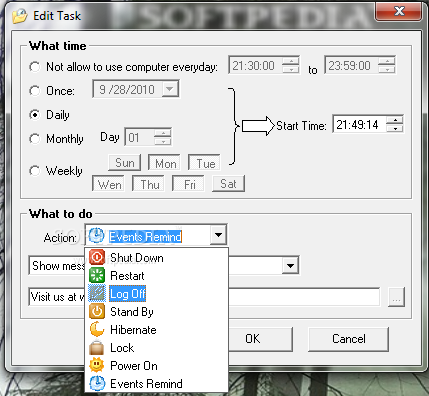Increase the monthly Day spinner
This screenshot has height=396, width=429.
click(x=163, y=133)
